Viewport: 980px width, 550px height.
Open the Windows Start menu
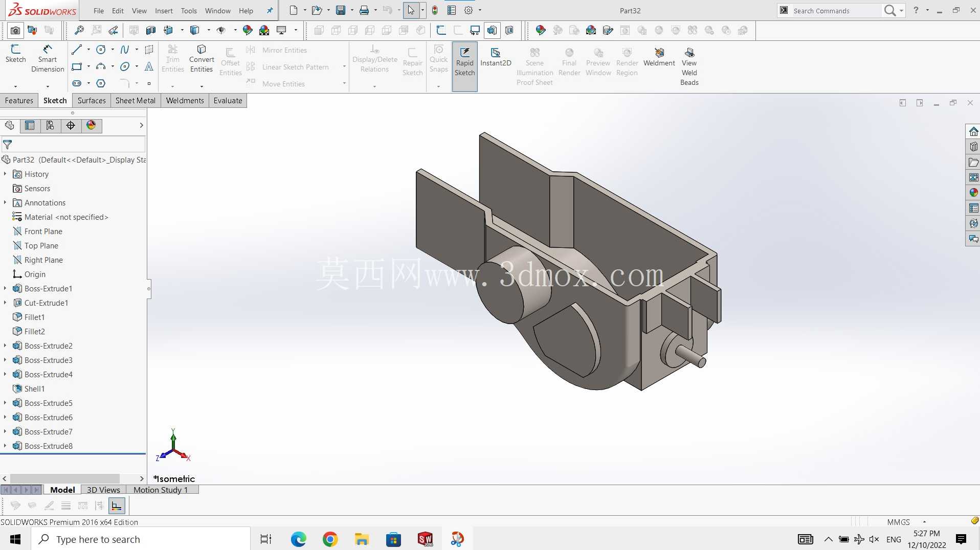click(15, 539)
